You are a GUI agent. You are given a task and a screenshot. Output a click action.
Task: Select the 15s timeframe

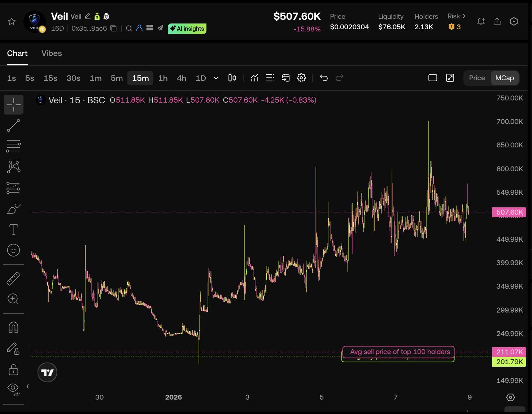point(51,78)
